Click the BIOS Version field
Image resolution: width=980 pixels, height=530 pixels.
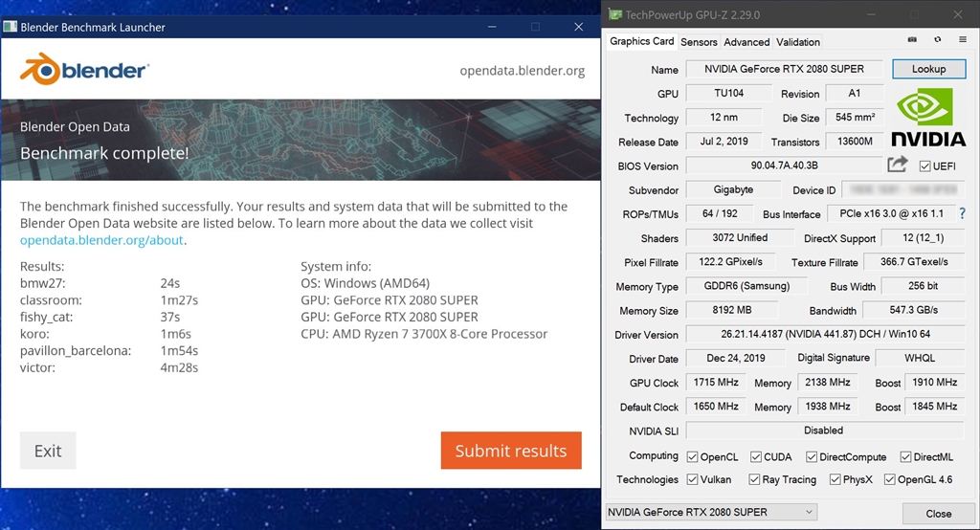[x=784, y=166]
